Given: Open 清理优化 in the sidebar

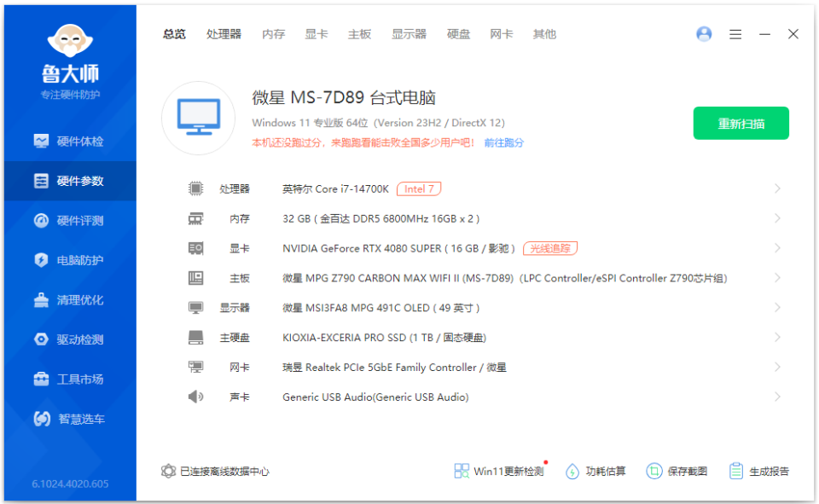Looking at the screenshot, I should [x=70, y=300].
